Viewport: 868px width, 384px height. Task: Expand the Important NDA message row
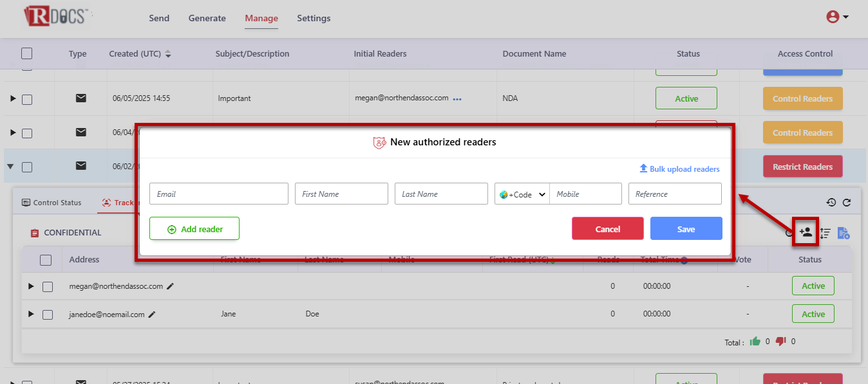tap(12, 98)
